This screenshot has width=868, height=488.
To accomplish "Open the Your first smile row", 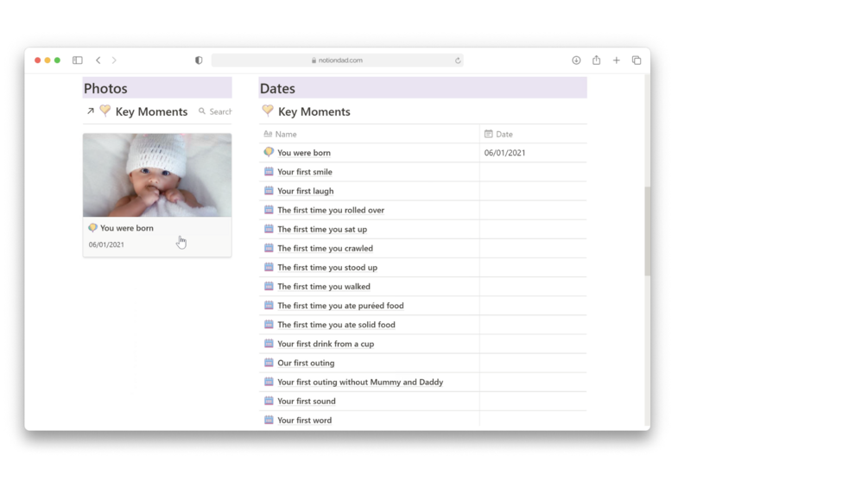I will (x=305, y=172).
